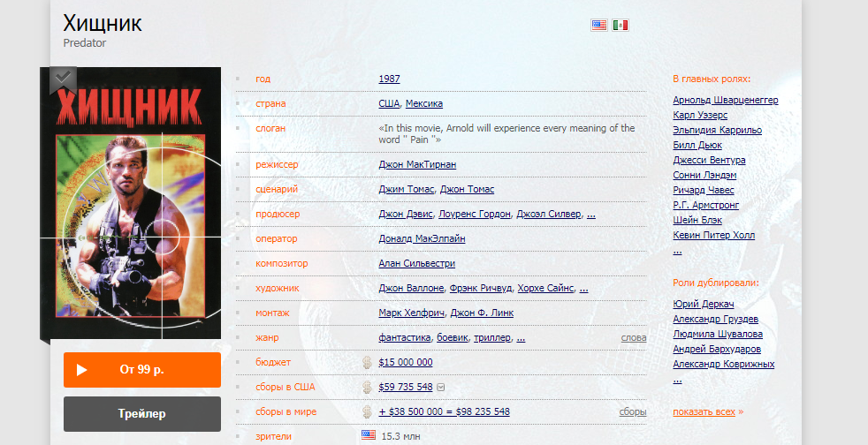The image size is (868, 445).
Task: Open the worldwide gross $98 235 548 link
Action: click(x=444, y=411)
